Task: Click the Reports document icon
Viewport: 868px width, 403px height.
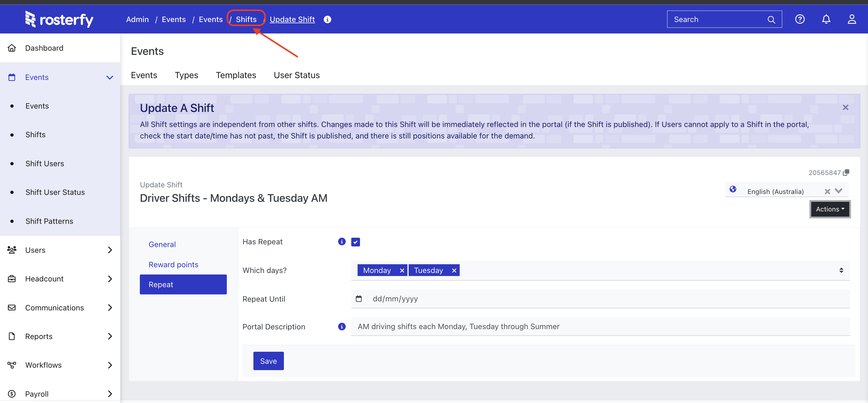Action: coord(12,336)
